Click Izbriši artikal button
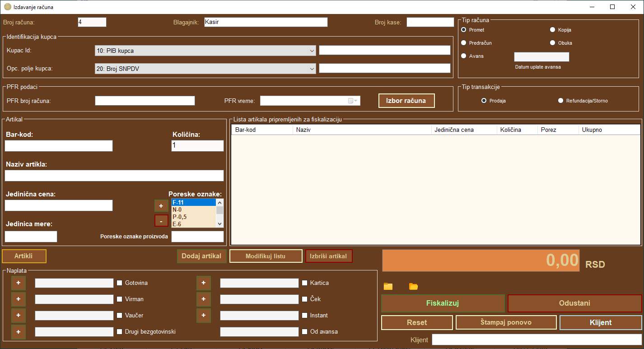 coord(329,256)
